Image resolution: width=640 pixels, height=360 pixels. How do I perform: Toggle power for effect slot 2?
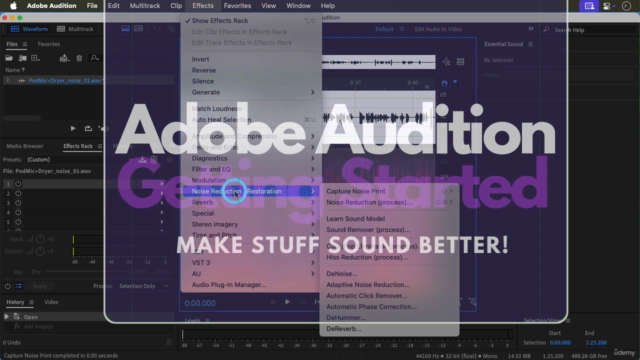point(18,193)
